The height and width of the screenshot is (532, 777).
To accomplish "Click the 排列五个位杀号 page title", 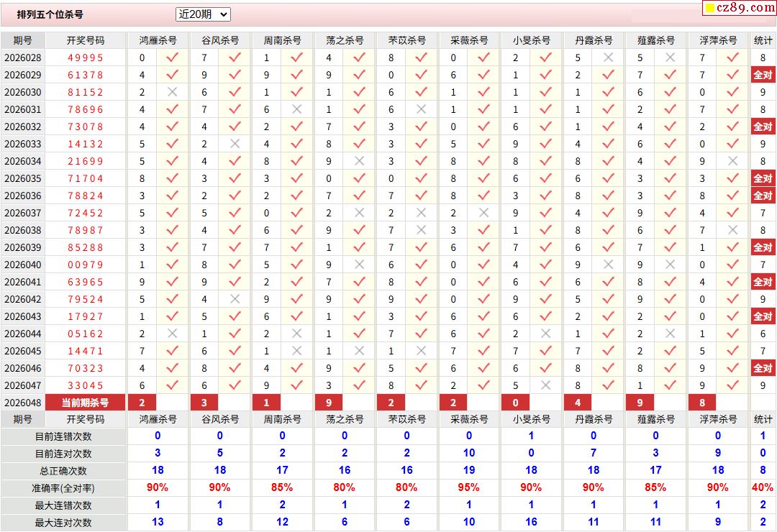I will point(50,14).
